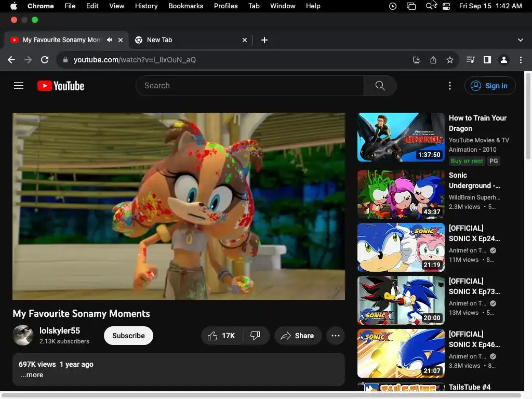Click the Now Playing menu bar icon

tap(393, 6)
